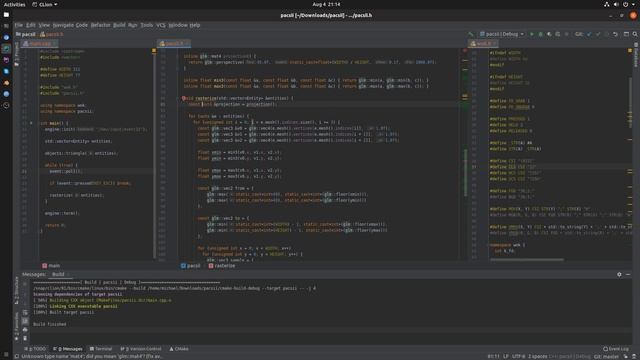Open the Run menu
Screen dimensions: 640x360
tap(133, 25)
